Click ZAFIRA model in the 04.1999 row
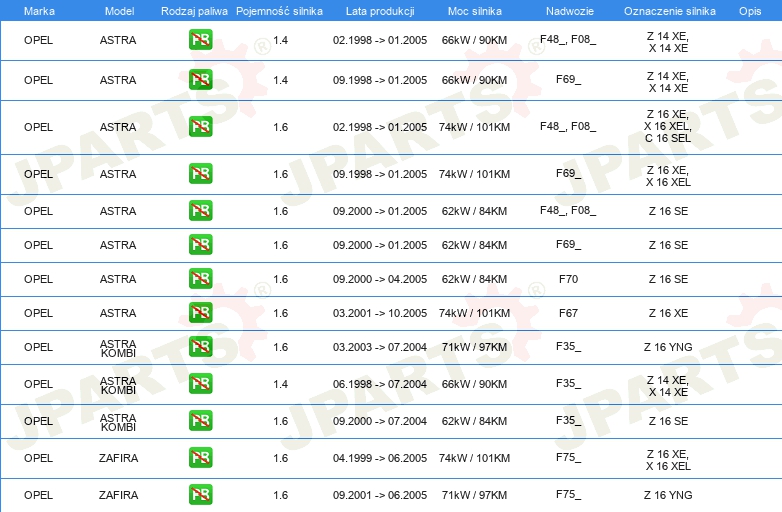This screenshot has width=782, height=512. point(118,458)
